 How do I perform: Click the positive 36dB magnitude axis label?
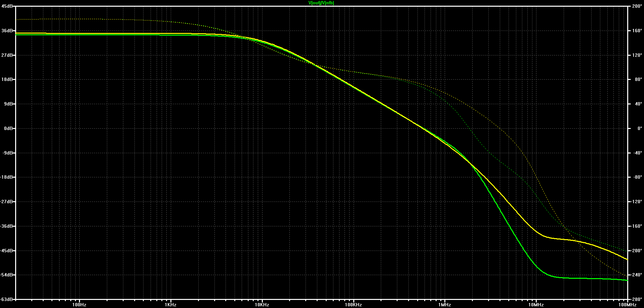[x=7, y=31]
